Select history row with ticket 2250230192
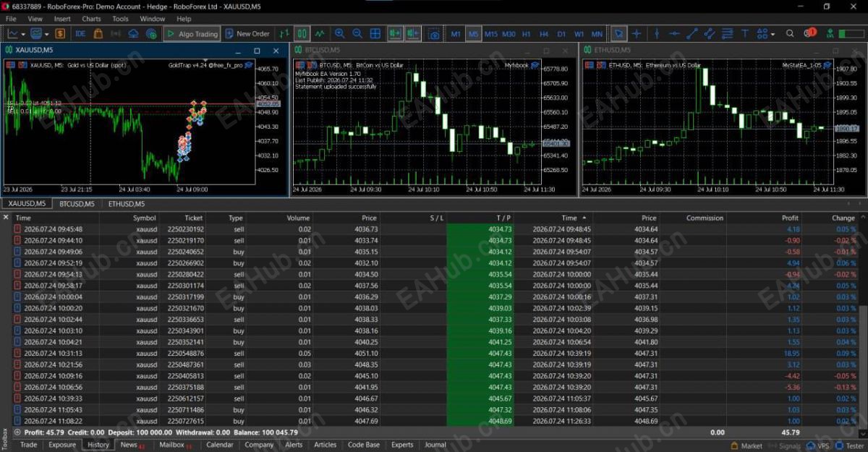This screenshot has height=452, width=868. click(434, 229)
